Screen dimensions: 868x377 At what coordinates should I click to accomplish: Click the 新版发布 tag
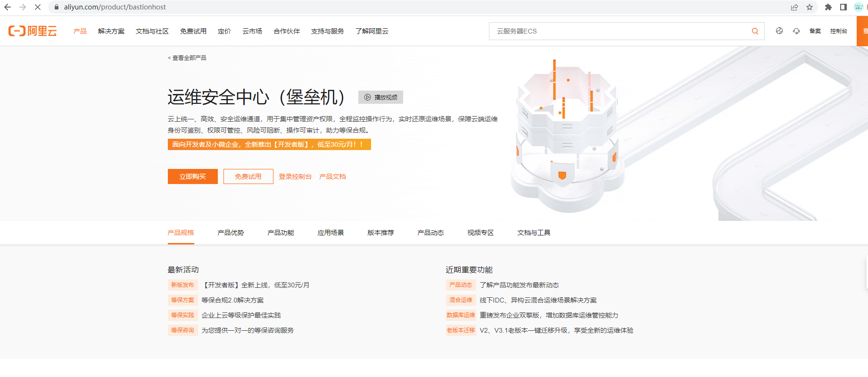click(x=182, y=285)
